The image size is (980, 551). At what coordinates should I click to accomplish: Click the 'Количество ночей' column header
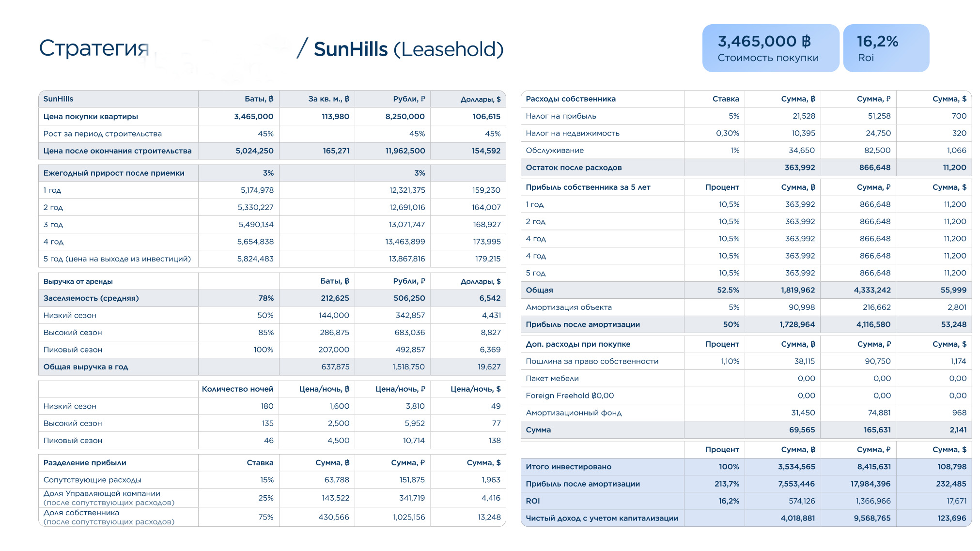pos(237,389)
